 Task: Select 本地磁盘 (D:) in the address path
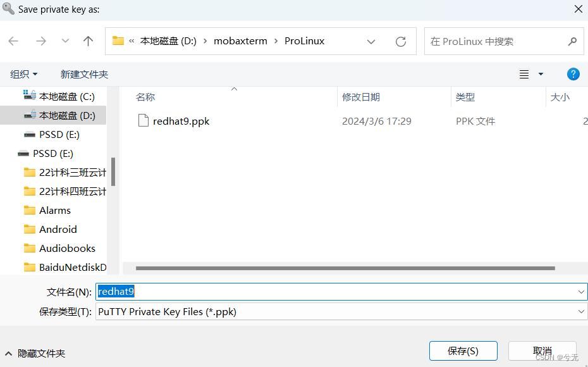click(x=168, y=41)
